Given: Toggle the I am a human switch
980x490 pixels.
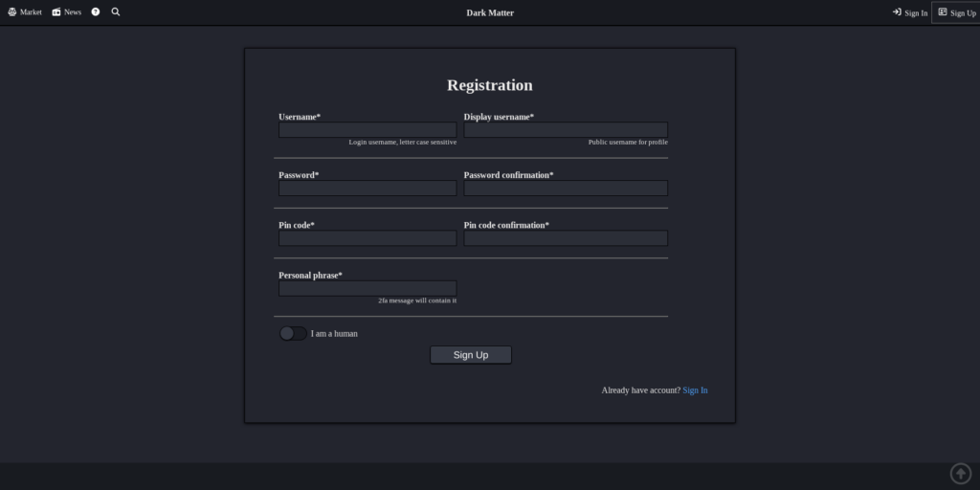Looking at the screenshot, I should click(x=293, y=334).
